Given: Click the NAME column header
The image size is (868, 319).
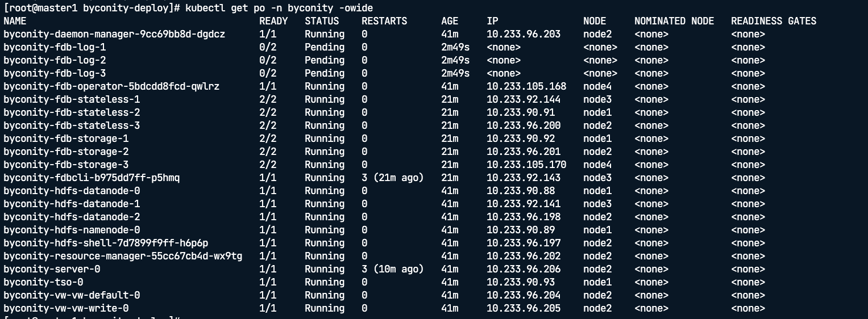Looking at the screenshot, I should [15, 21].
